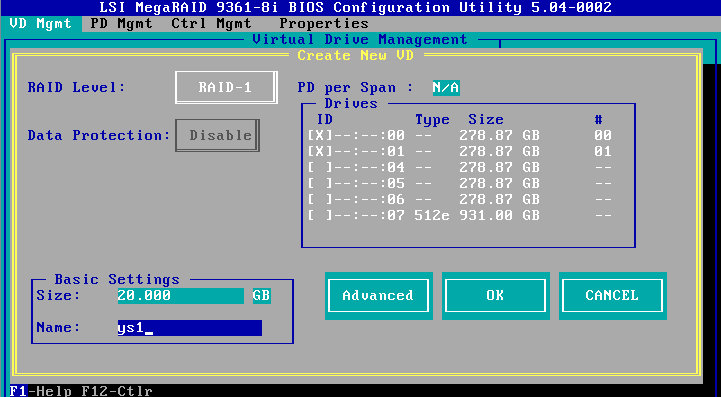This screenshot has width=721, height=397.
Task: Click the 278.87 GB size of drive 04
Action: tap(499, 167)
